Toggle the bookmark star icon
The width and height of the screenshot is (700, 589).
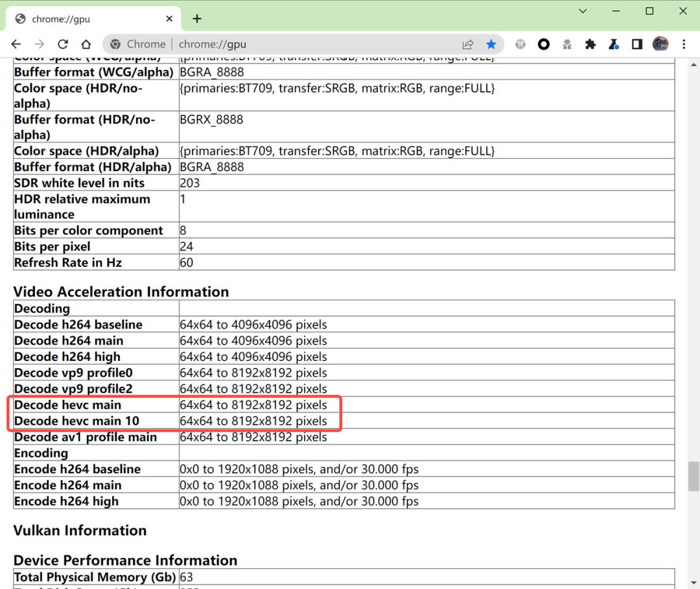point(491,44)
